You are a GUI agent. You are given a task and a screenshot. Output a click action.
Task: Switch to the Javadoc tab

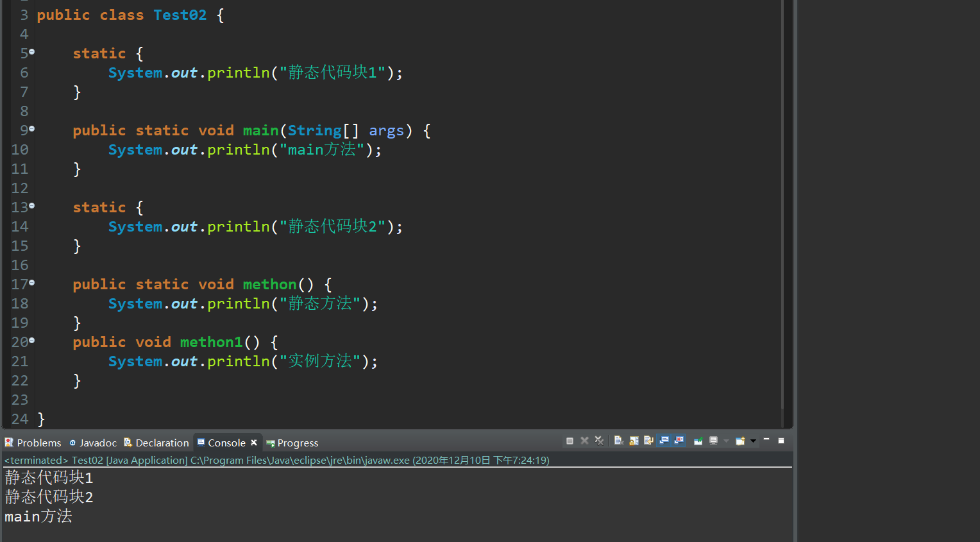click(93, 443)
